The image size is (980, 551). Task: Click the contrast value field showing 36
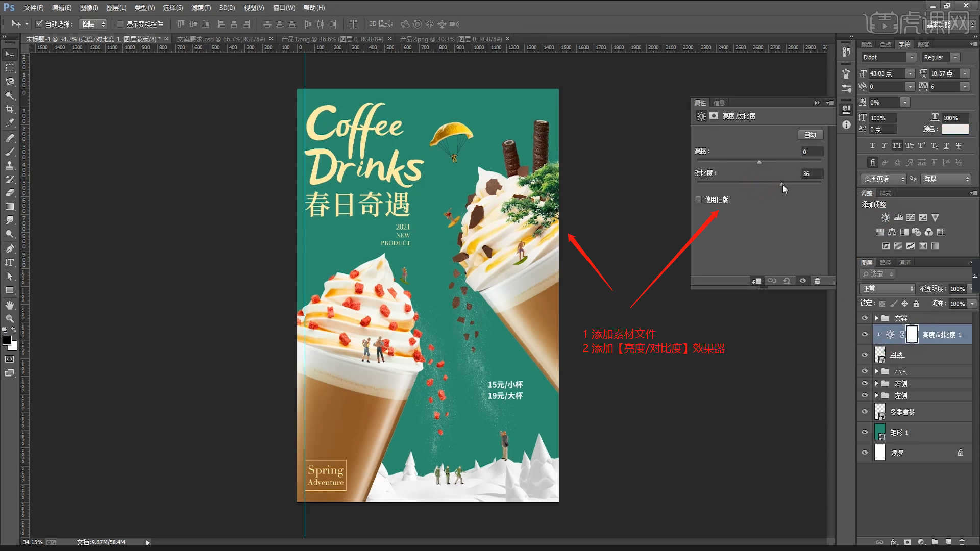click(x=812, y=173)
